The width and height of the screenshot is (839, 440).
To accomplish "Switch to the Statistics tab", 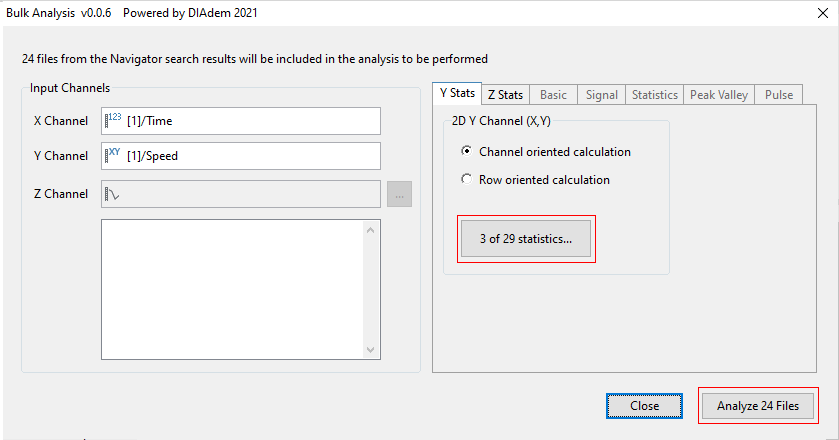I will pos(654,95).
